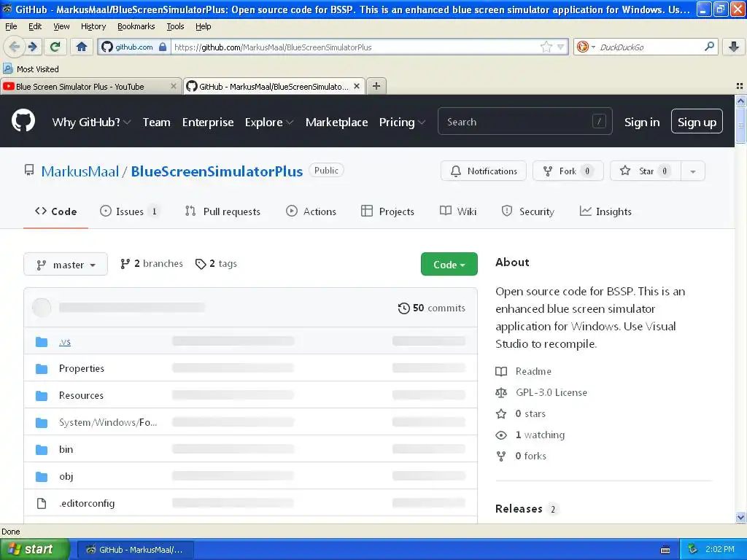Close the GitHub MarkusMaal tab

pyautogui.click(x=356, y=86)
